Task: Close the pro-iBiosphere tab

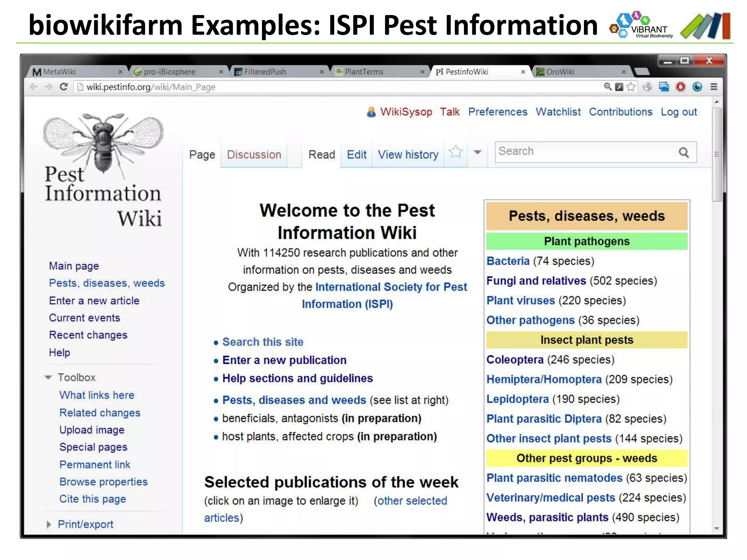Action: coord(221,72)
